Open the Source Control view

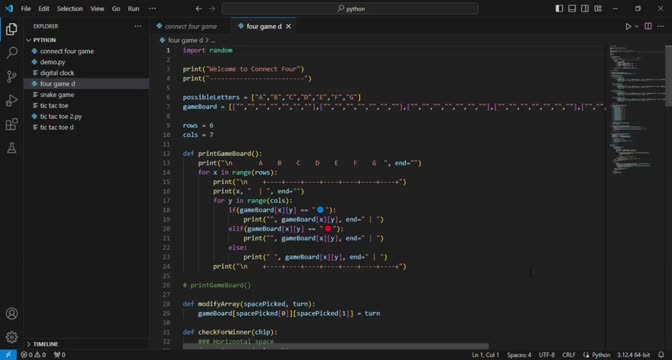tap(12, 77)
